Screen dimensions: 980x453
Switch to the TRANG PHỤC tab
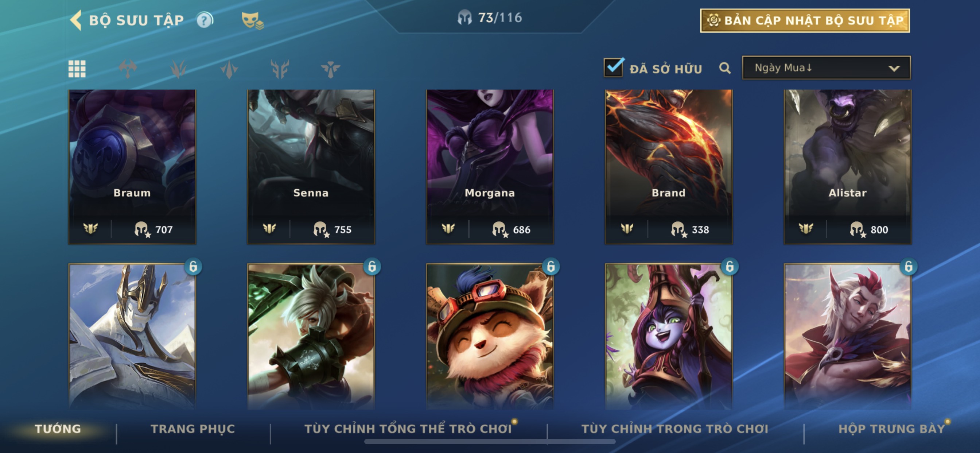(x=193, y=429)
